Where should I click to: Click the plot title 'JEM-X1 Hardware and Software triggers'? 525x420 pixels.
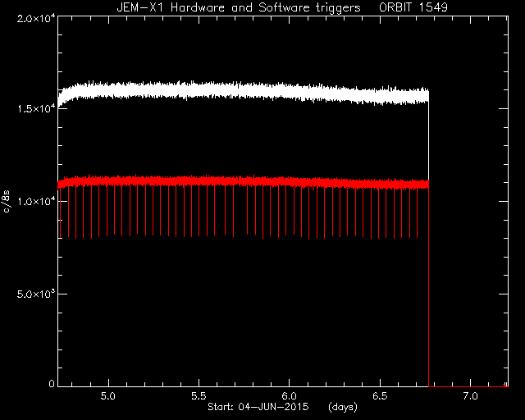point(239,7)
